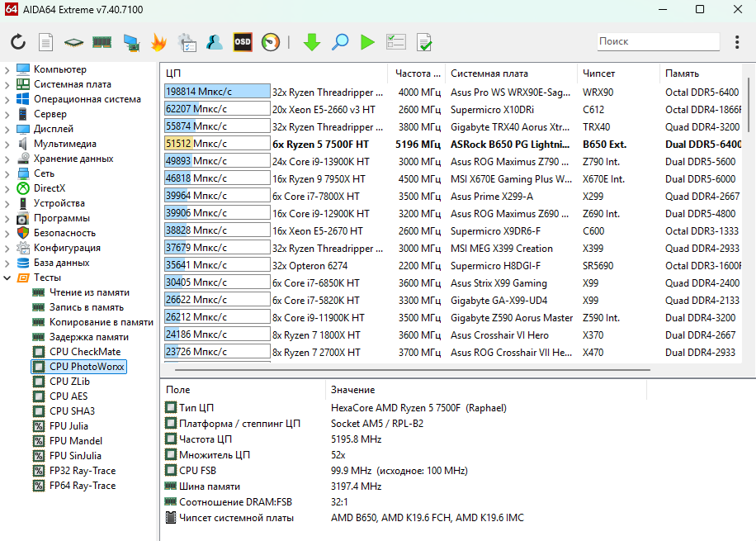
Task: Open the Запись в память test
Action: [87, 307]
